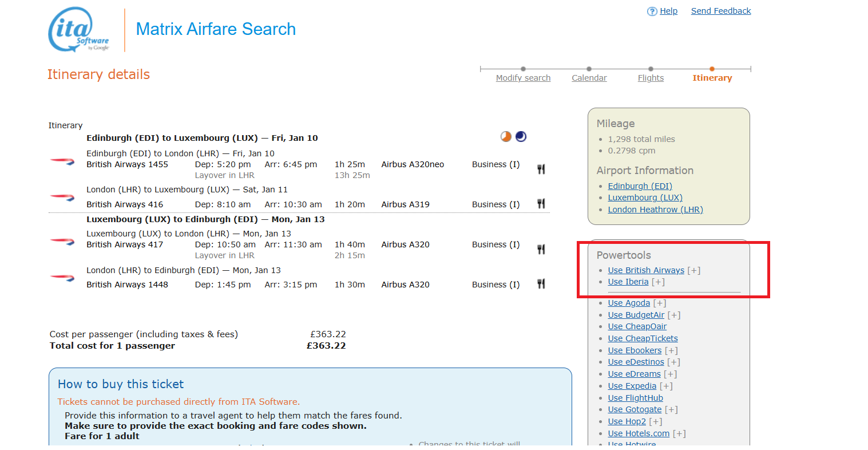The height and width of the screenshot is (450, 868).
Task: Click the Use CheapOair link
Action: [x=637, y=326]
